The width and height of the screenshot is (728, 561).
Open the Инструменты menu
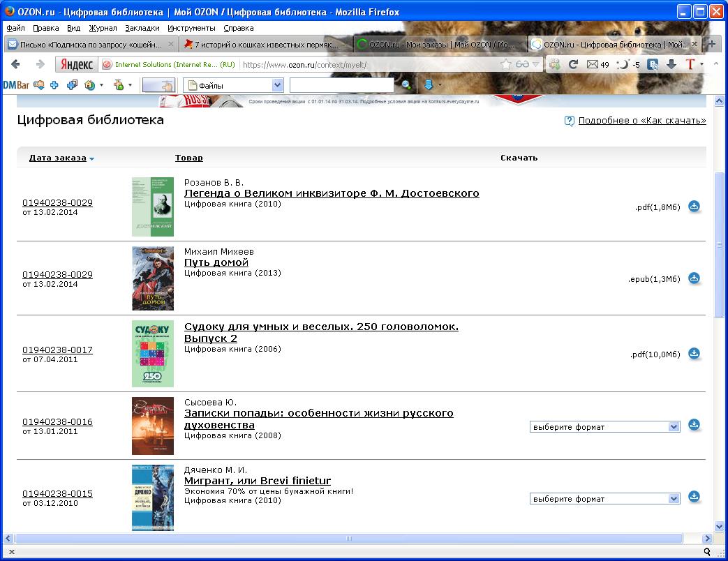(x=192, y=28)
